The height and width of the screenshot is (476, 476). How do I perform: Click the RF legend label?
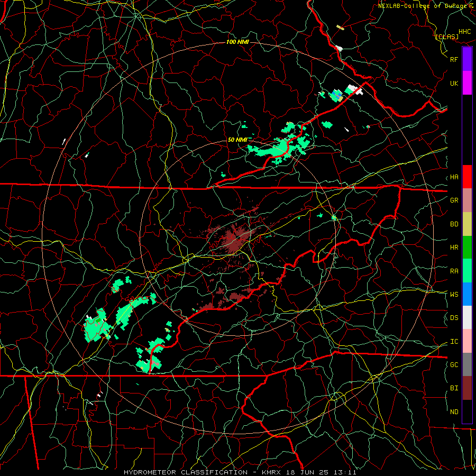[454, 59]
